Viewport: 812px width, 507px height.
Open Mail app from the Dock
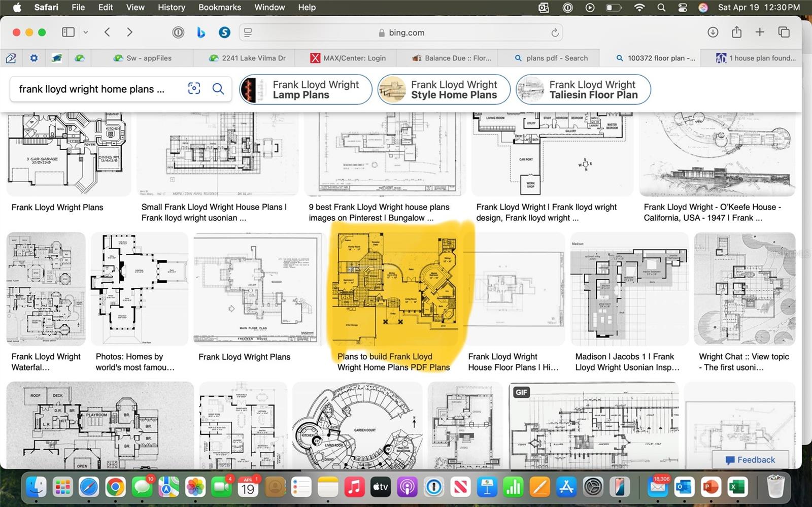pyautogui.click(x=658, y=487)
